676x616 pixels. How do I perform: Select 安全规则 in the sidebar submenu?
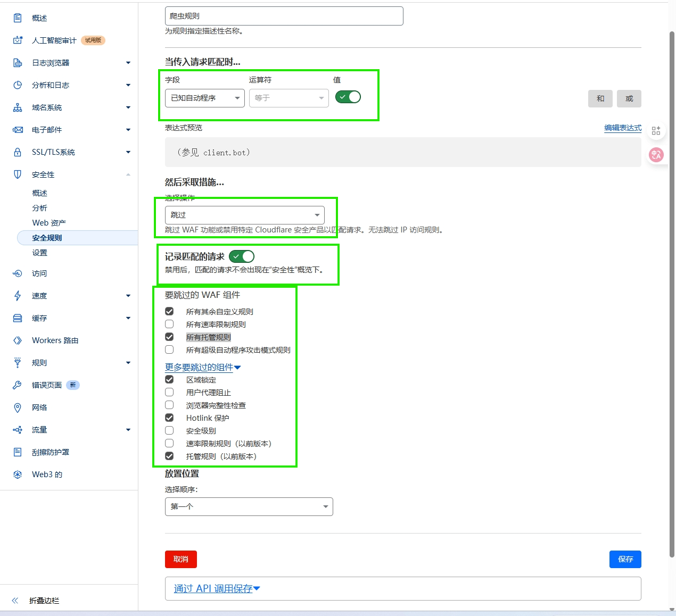(47, 238)
